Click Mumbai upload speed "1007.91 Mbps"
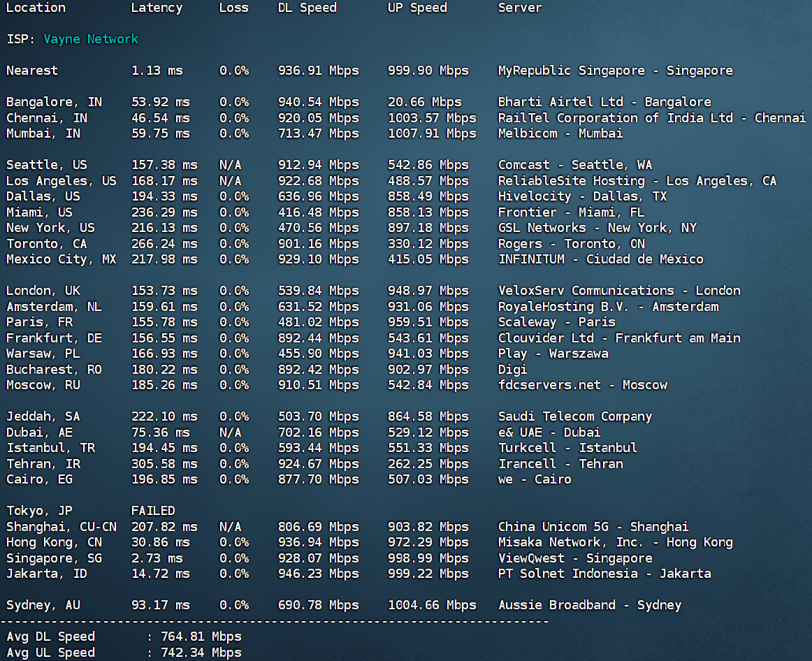Screen dimensions: 812x661 pos(432,133)
